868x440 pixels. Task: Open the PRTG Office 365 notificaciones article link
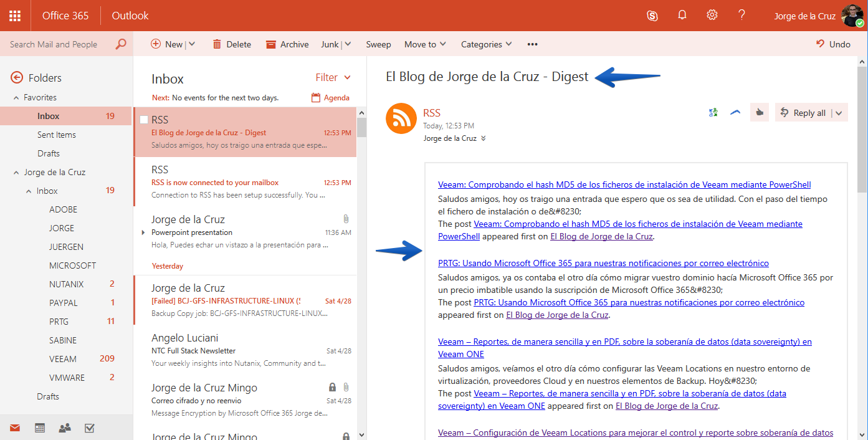[603, 263]
